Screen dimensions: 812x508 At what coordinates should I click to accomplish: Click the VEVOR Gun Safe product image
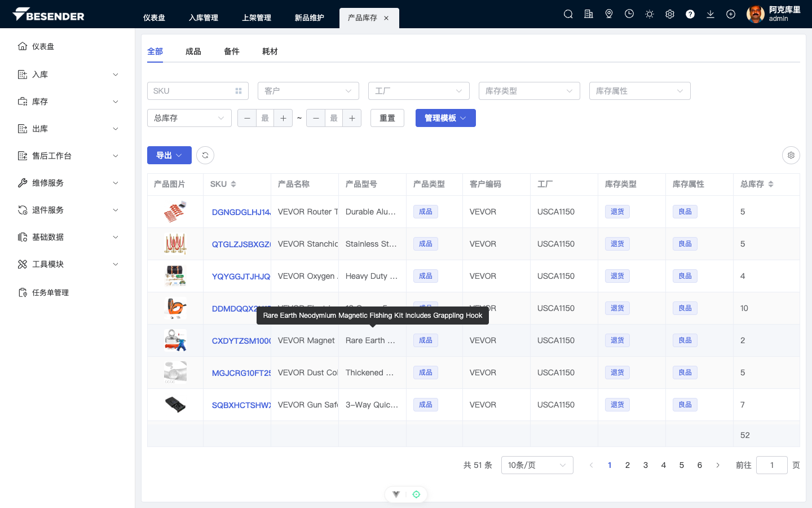[175, 405]
